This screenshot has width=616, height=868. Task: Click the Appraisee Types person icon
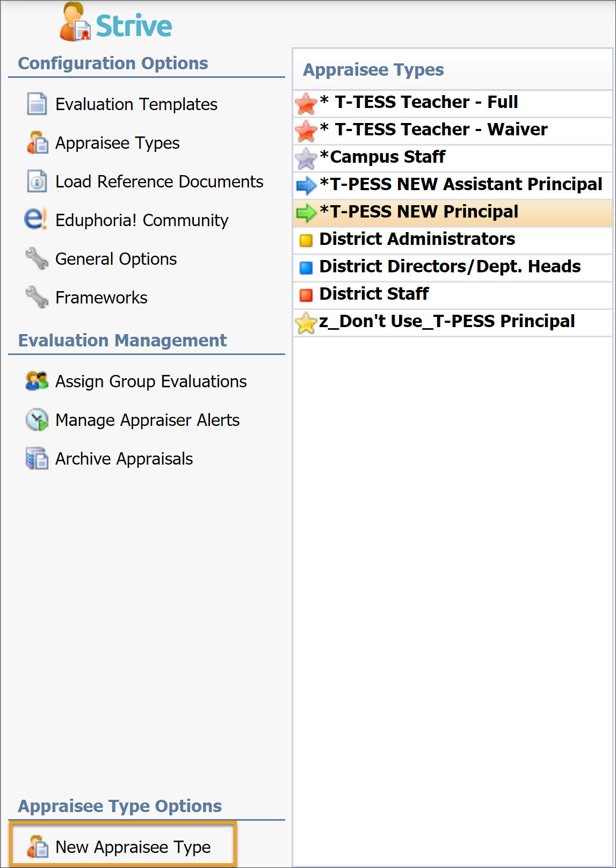(37, 142)
